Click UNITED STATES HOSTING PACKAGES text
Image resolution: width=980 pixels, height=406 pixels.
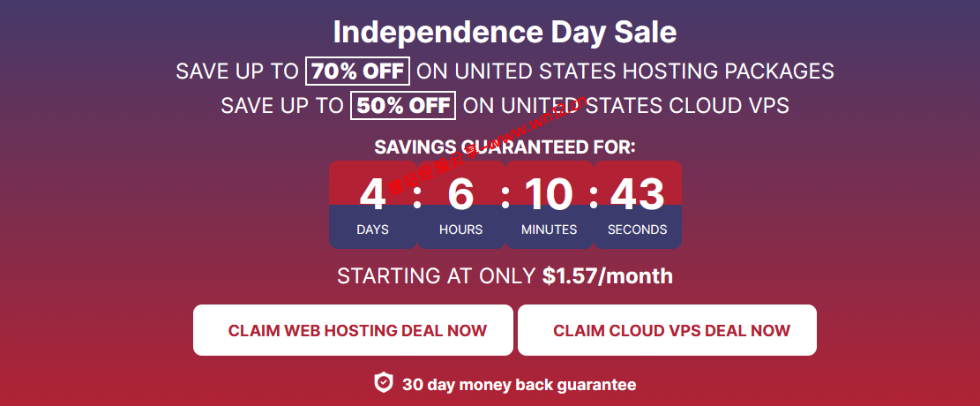tap(645, 71)
